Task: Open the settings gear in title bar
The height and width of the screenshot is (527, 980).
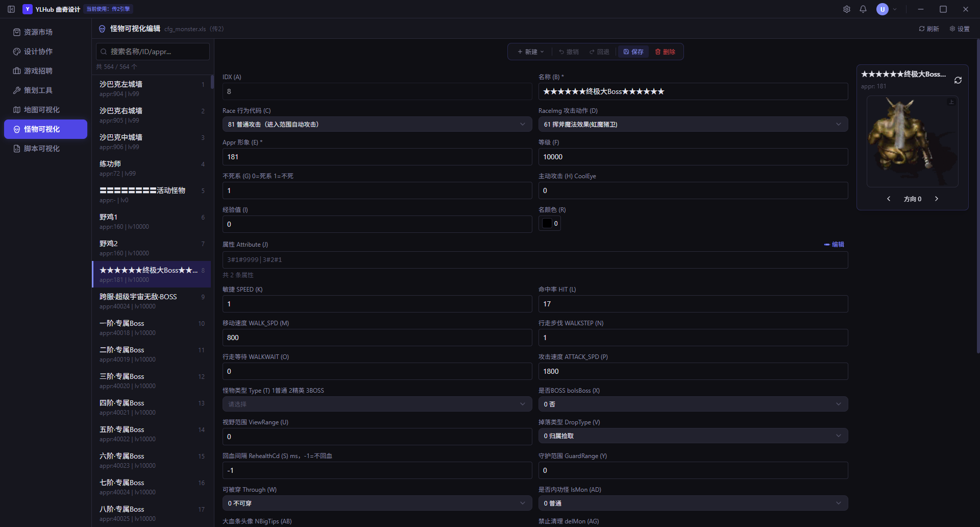Action: 847,9
